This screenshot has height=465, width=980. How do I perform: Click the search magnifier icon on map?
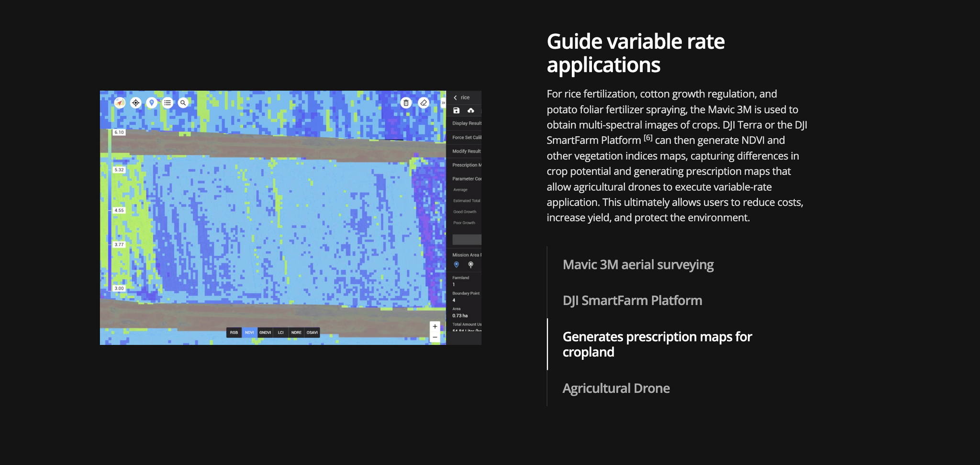point(183,103)
